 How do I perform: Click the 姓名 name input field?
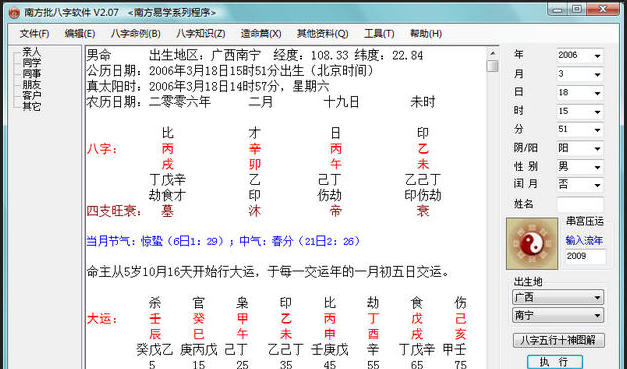coord(580,205)
